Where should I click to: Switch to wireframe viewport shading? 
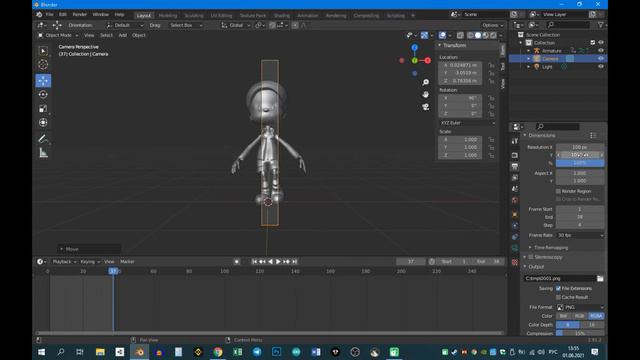coord(470,36)
